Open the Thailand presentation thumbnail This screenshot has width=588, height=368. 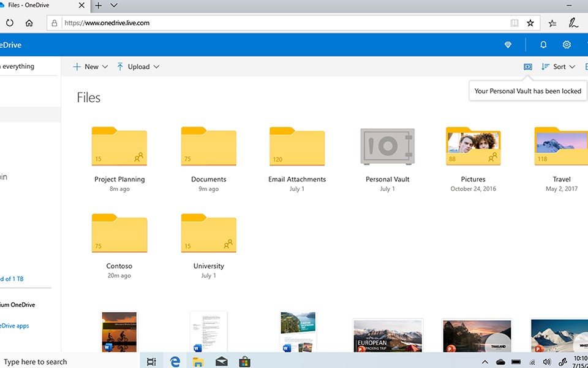pyautogui.click(x=477, y=335)
